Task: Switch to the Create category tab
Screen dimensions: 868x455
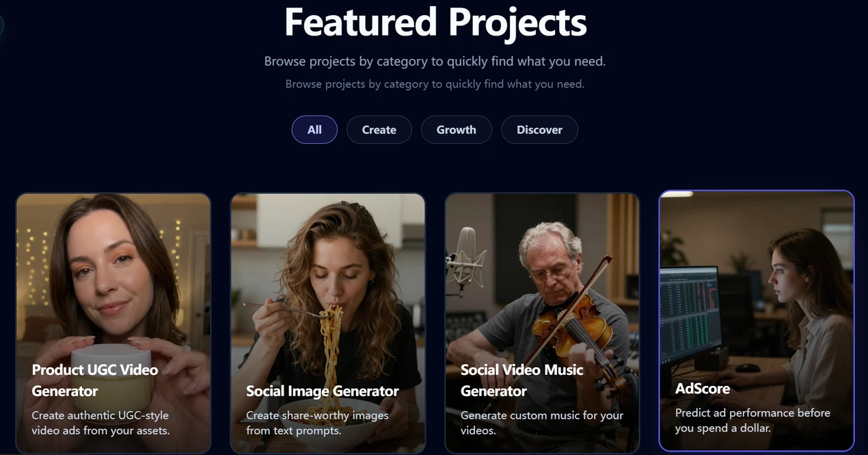Action: (x=379, y=129)
